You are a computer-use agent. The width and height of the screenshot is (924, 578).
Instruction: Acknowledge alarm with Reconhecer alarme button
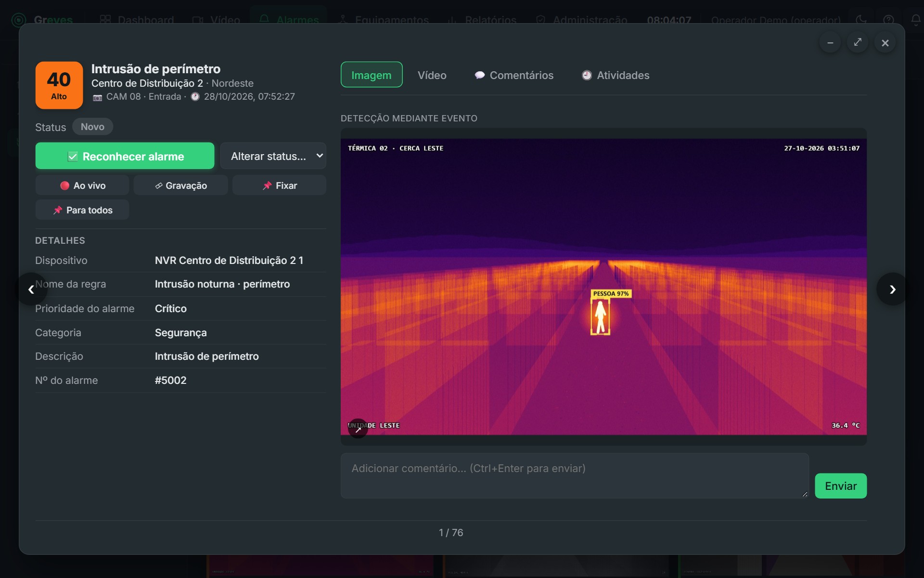[125, 156]
